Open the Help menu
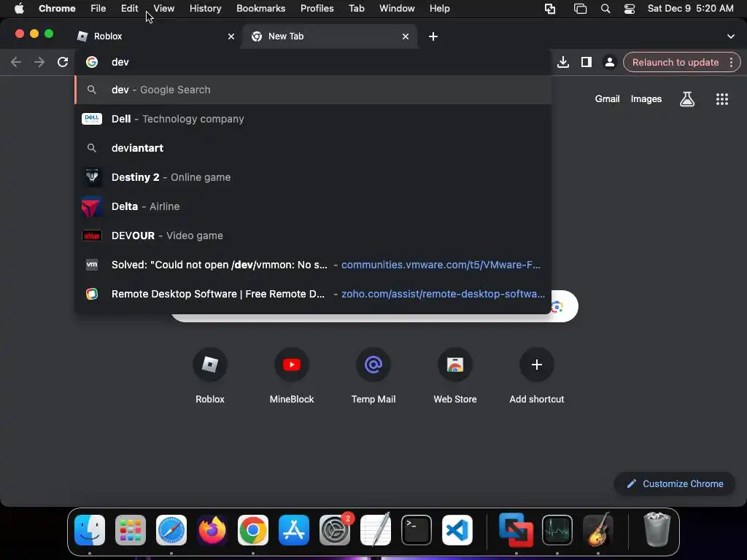 coord(439,8)
